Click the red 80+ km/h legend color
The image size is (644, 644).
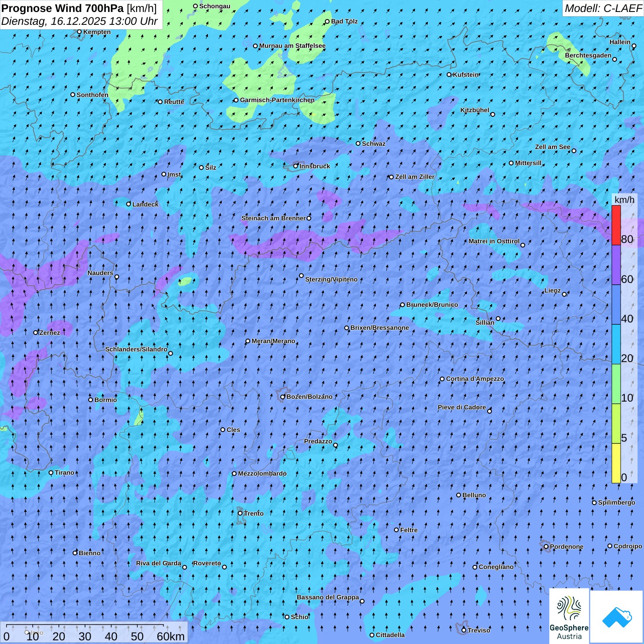tap(616, 225)
